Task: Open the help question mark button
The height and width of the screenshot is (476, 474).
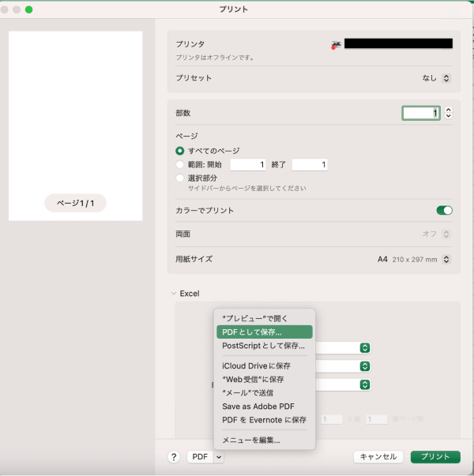Action: (174, 457)
